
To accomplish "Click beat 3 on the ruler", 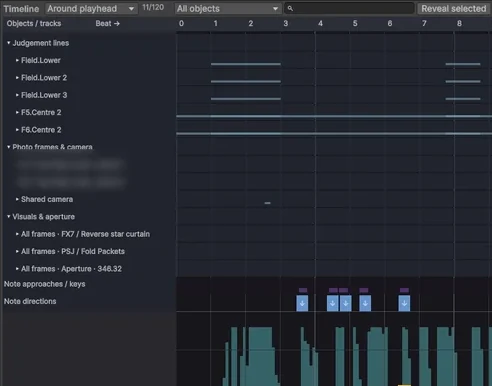I will pos(286,23).
